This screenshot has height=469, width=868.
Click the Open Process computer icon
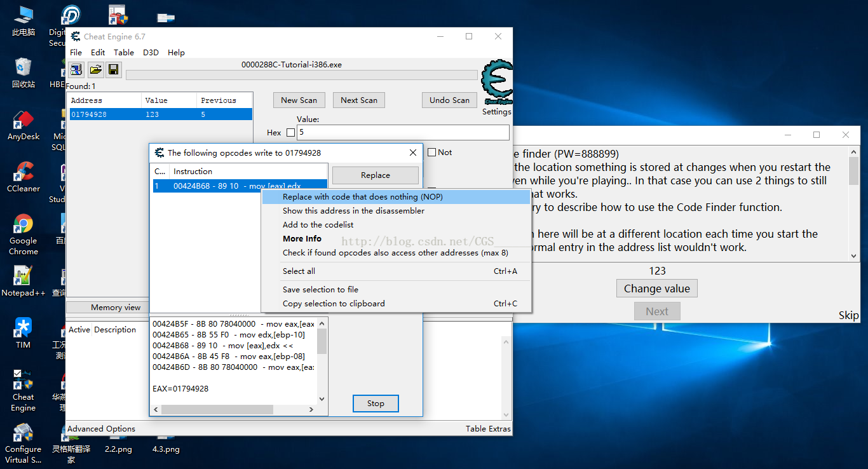coord(76,70)
